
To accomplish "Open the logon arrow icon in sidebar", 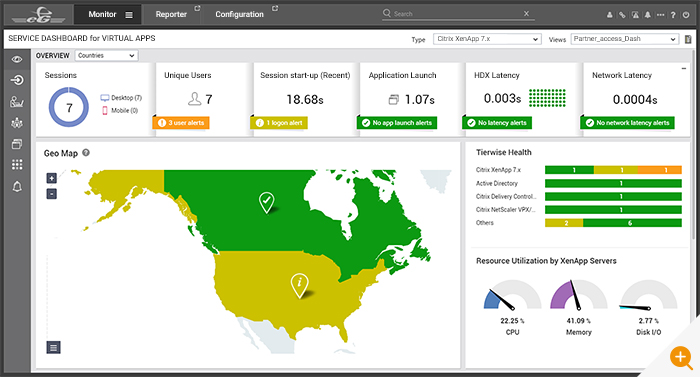I will click(x=17, y=80).
